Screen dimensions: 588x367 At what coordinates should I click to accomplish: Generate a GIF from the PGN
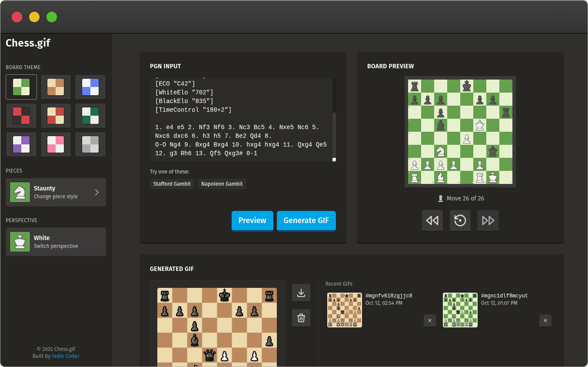click(306, 221)
